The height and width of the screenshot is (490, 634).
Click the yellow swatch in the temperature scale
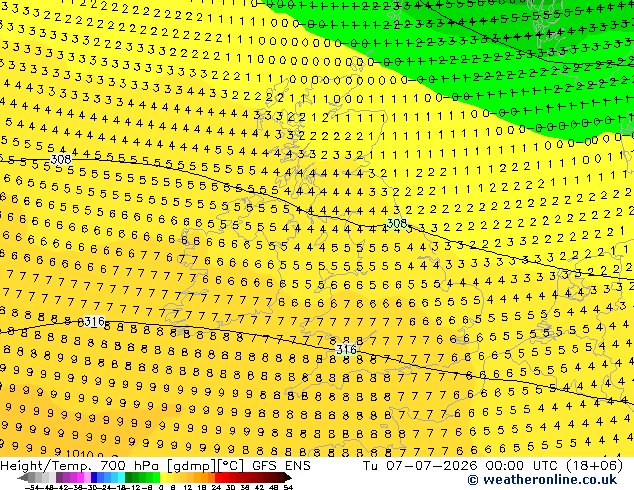(163, 477)
